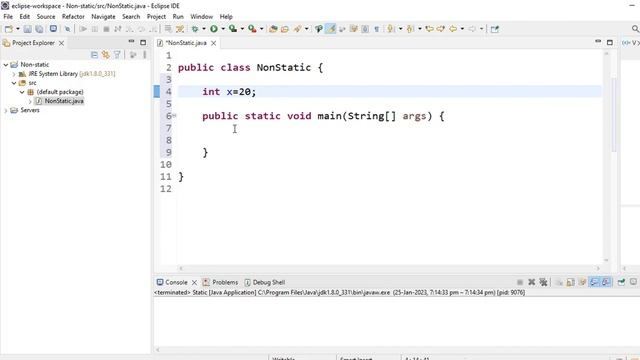Collapse the (default package) node
Image resolution: width=640 pixels, height=360 pixels.
(22, 92)
